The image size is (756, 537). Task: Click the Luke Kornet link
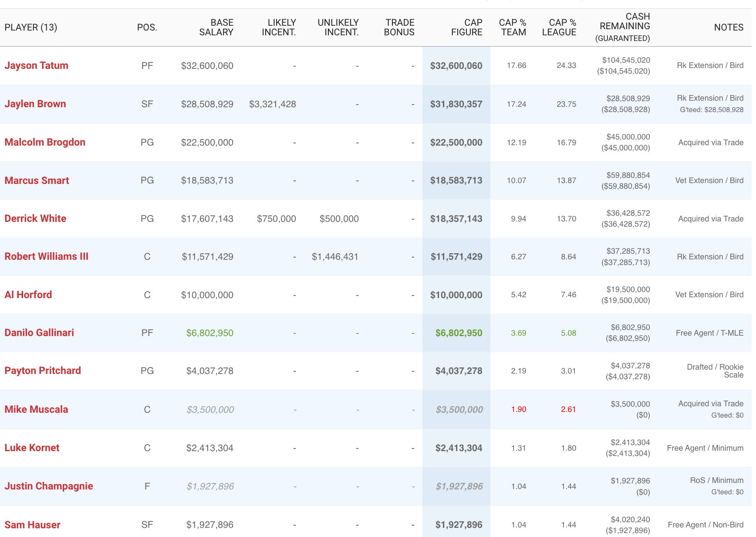pyautogui.click(x=32, y=448)
